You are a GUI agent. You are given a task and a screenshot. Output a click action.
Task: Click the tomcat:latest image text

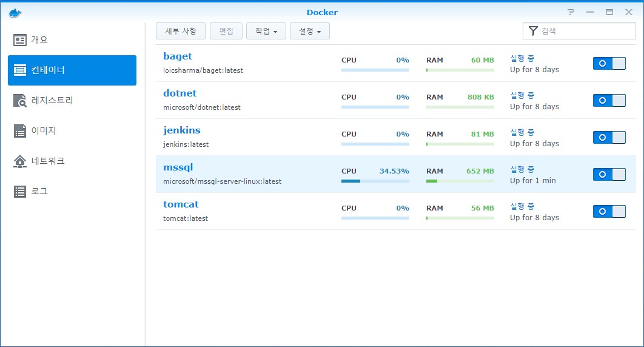(185, 218)
